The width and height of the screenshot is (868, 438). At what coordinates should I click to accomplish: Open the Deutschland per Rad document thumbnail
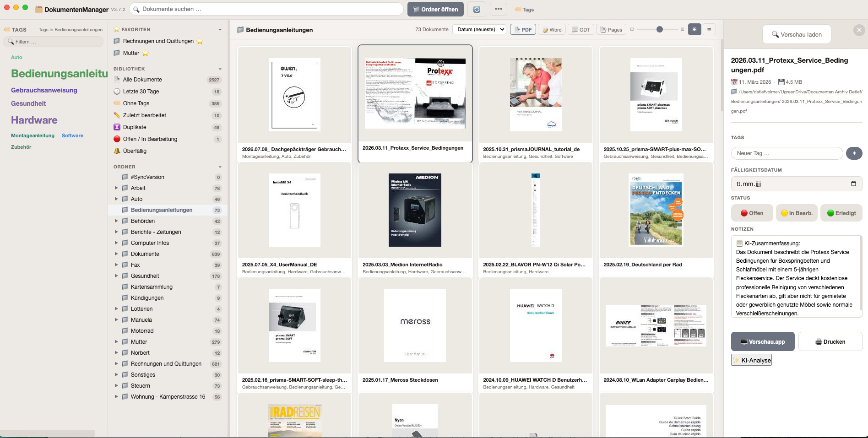pos(656,210)
